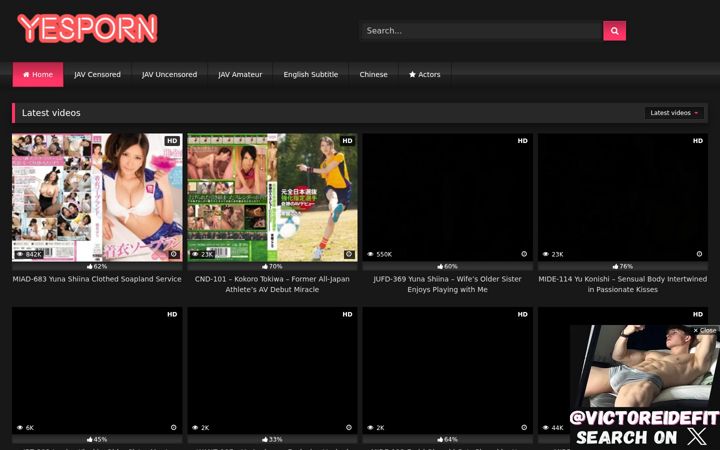Open the blank thumbnail with 6K views
Image resolution: width=720 pixels, height=450 pixels.
tap(97, 371)
